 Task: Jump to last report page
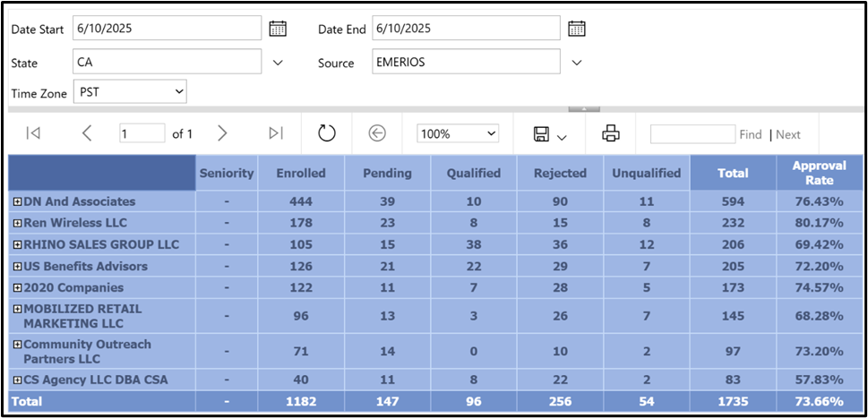pos(276,133)
